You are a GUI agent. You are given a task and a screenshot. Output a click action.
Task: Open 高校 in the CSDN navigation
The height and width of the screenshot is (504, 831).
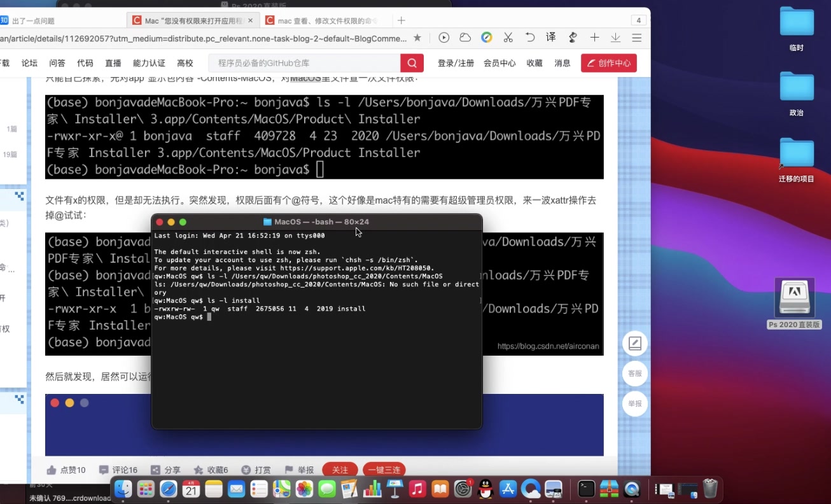(185, 63)
